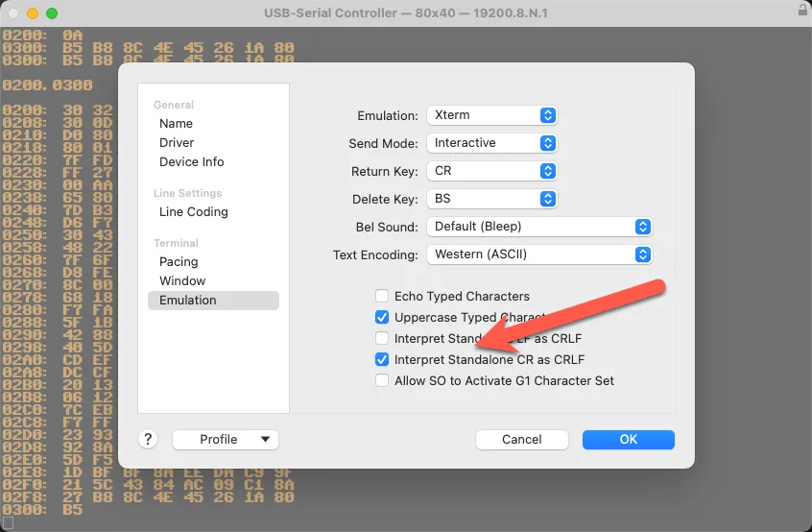Switch to Pacing terminal settings
The height and width of the screenshot is (532, 812).
pyautogui.click(x=179, y=261)
